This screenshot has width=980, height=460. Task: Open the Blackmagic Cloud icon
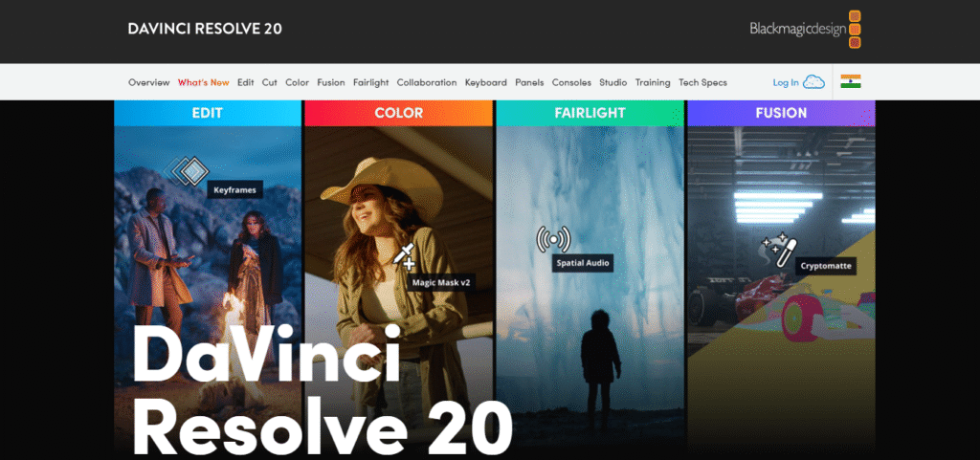[813, 81]
